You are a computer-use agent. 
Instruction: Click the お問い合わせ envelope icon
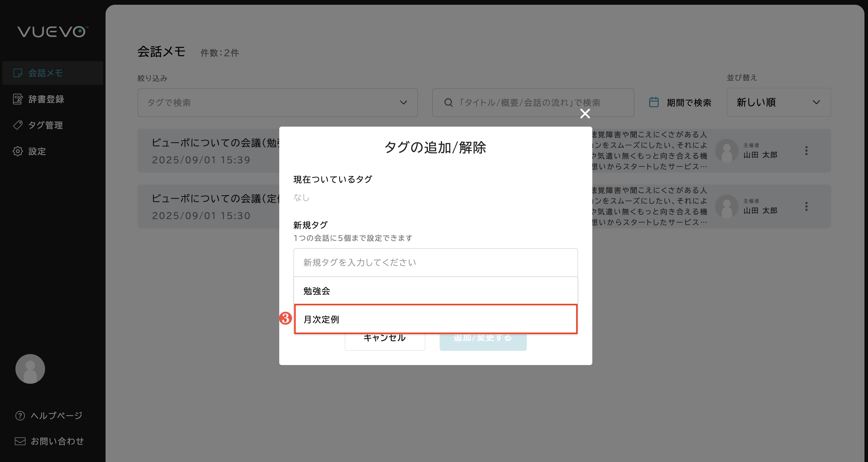tap(20, 441)
